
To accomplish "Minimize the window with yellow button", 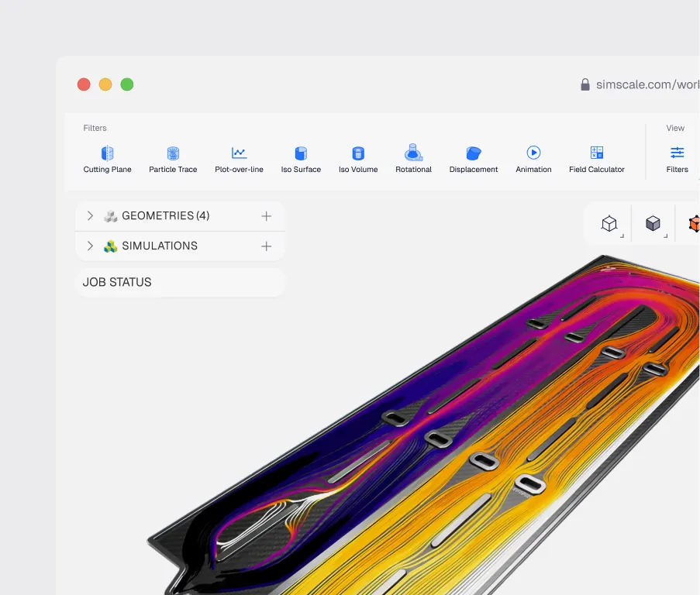I will coord(105,84).
